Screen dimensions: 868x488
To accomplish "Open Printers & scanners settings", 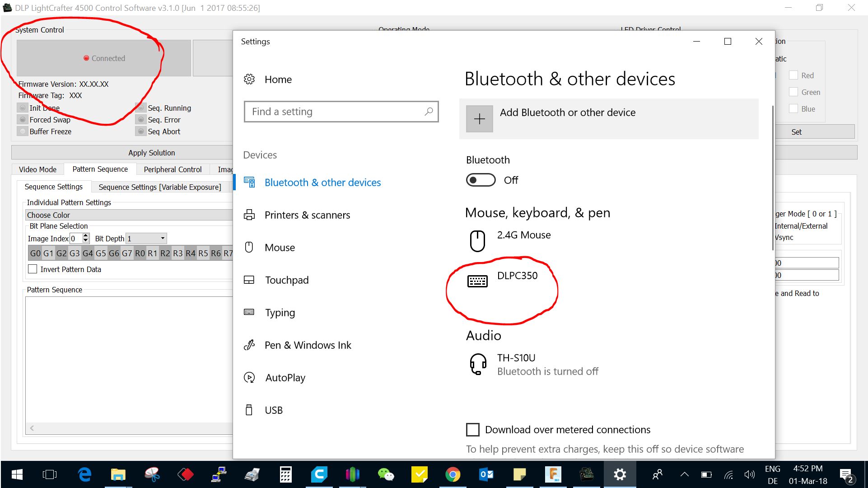I will [297, 215].
